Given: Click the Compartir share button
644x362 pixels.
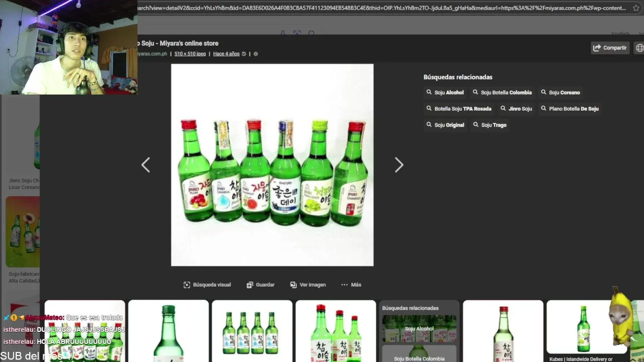Looking at the screenshot, I should (x=610, y=48).
